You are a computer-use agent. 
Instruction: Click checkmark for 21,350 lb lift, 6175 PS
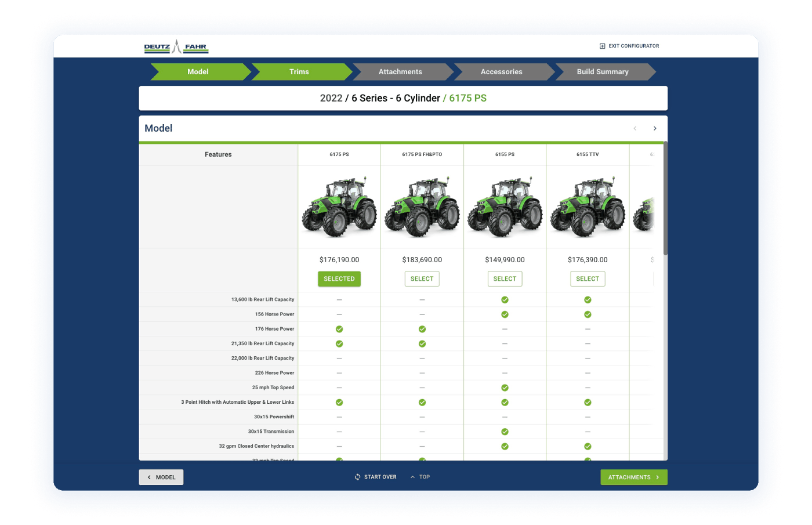tap(339, 344)
